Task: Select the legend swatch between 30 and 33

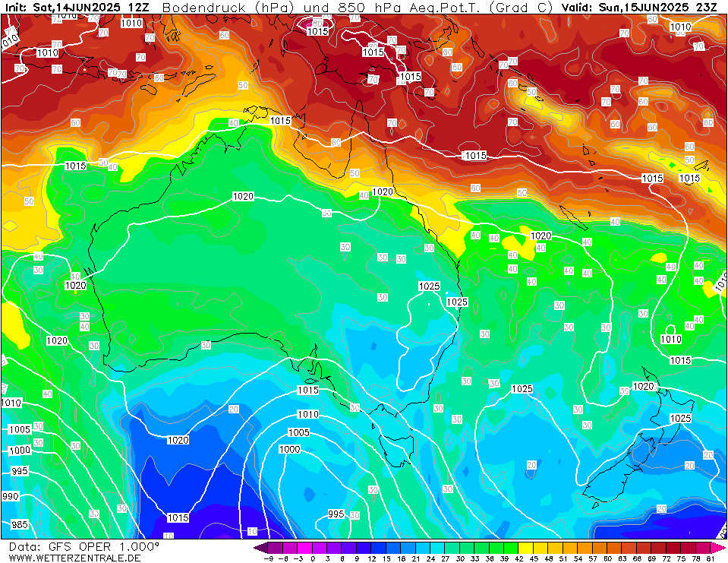Action: click(468, 548)
